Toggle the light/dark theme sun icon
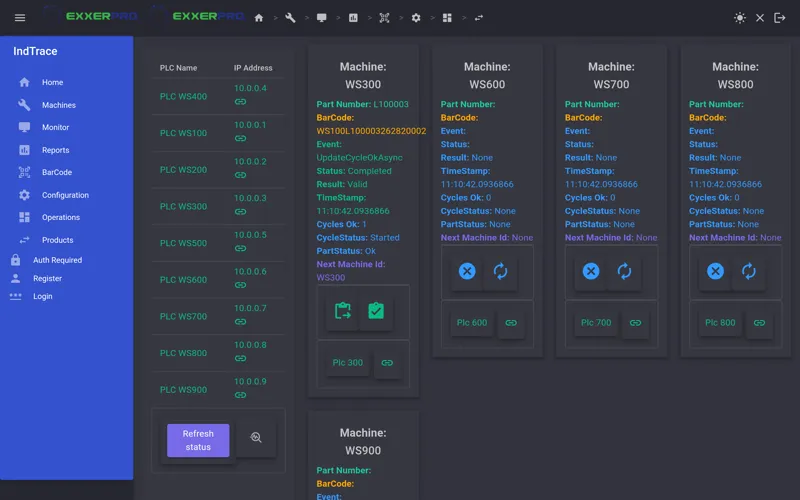Viewport: 800px width, 500px height. (x=740, y=18)
